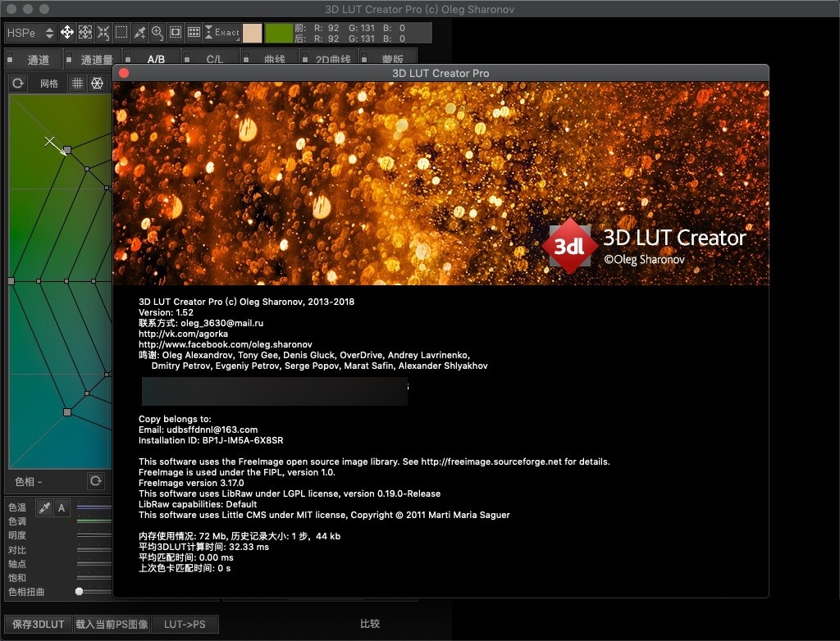Screen dimensions: 840x641
Task: Click the color grid chart icon
Action: (x=194, y=33)
